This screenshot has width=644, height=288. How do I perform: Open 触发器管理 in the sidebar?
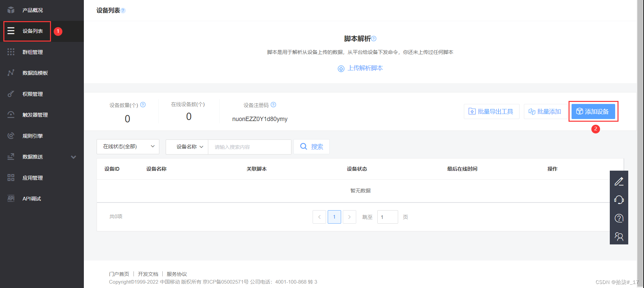tap(35, 115)
